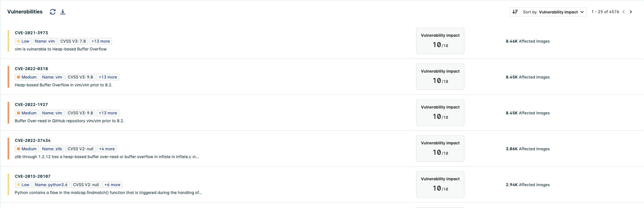644x208 pixels.
Task: Toggle the Low severity chip on CVE-2015-20107
Action: coord(23,184)
